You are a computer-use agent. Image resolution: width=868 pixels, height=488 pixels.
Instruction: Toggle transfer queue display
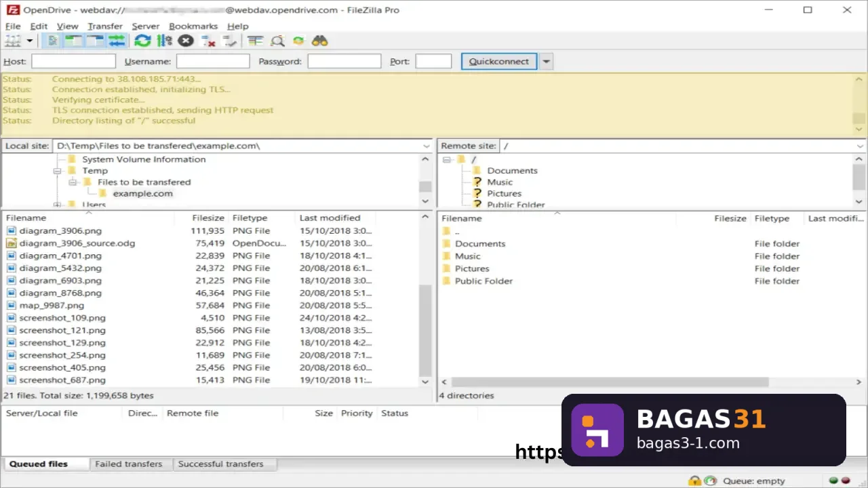117,41
